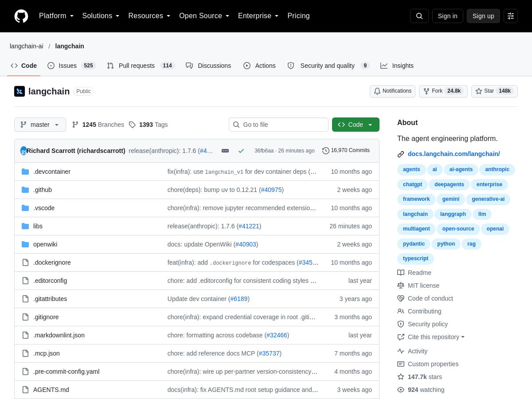Image resolution: width=532 pixels, height=399 pixels.
Task: Open the openwiki folder name
Action: [x=45, y=244]
